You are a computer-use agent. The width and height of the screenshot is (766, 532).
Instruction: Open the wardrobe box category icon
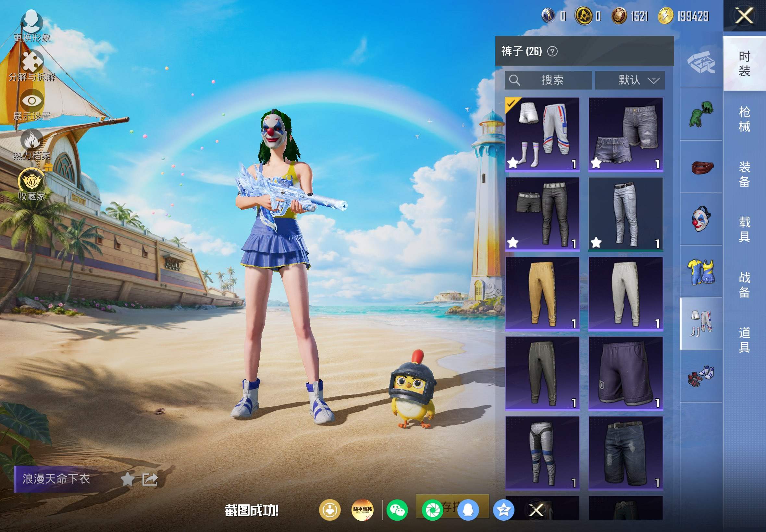[x=701, y=63]
